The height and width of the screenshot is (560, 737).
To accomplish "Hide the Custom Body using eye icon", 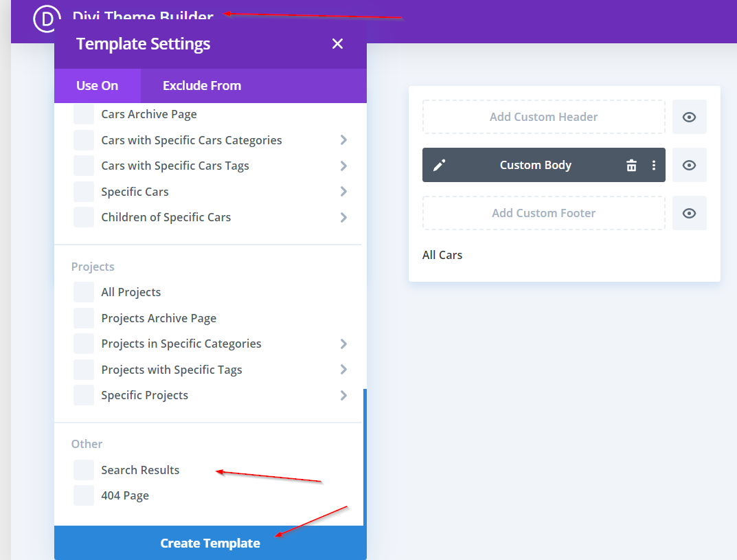I will [689, 165].
